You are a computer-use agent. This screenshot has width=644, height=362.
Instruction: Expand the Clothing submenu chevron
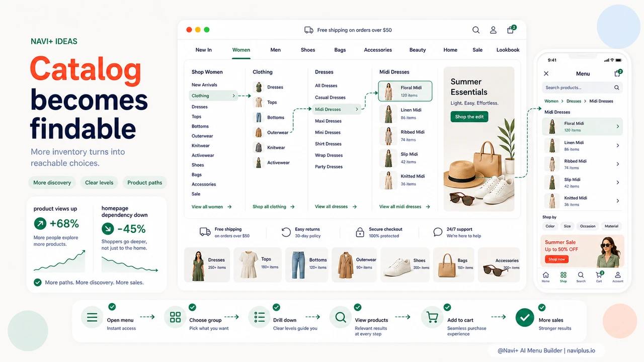(x=233, y=96)
